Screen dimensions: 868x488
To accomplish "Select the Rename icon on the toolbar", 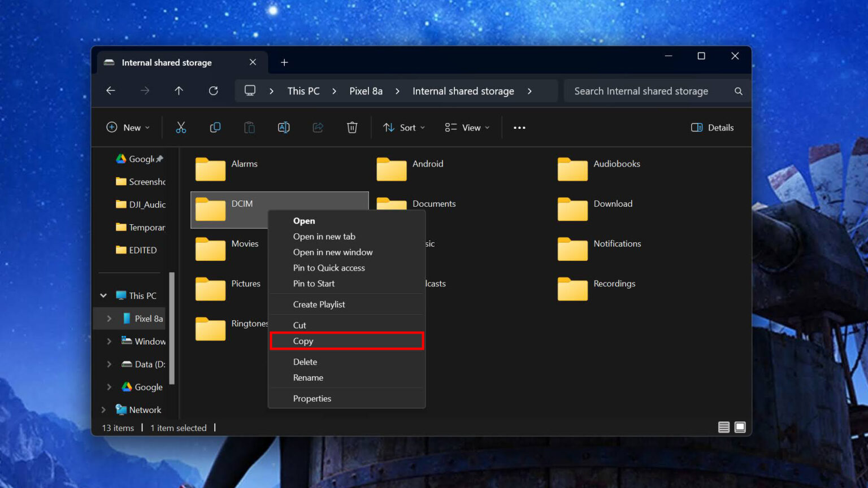I will click(284, 127).
